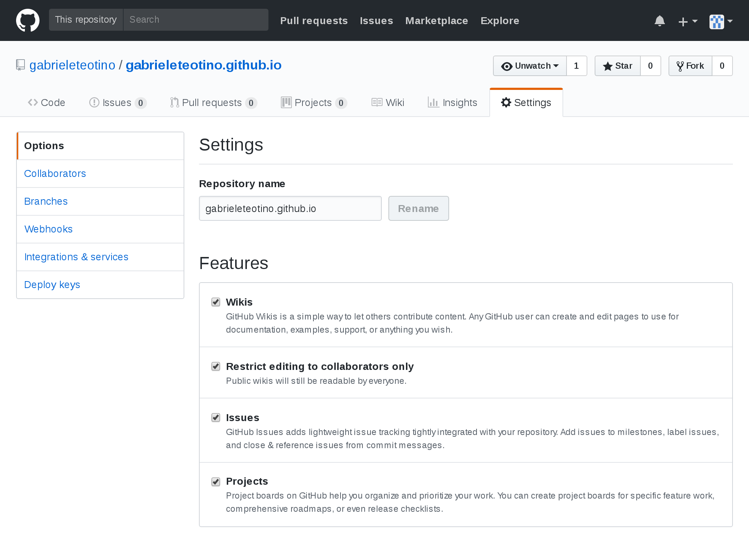Open Marketplace in top navigation

click(437, 21)
